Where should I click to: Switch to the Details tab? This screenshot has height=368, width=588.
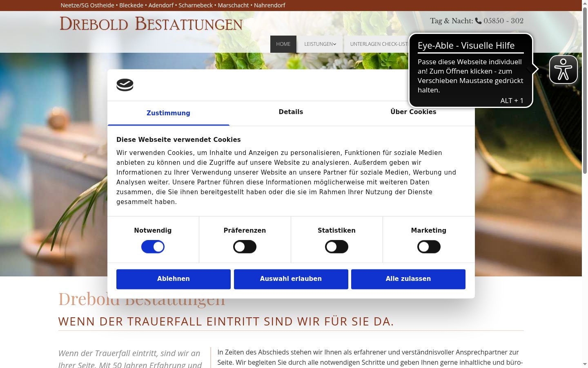click(x=291, y=112)
